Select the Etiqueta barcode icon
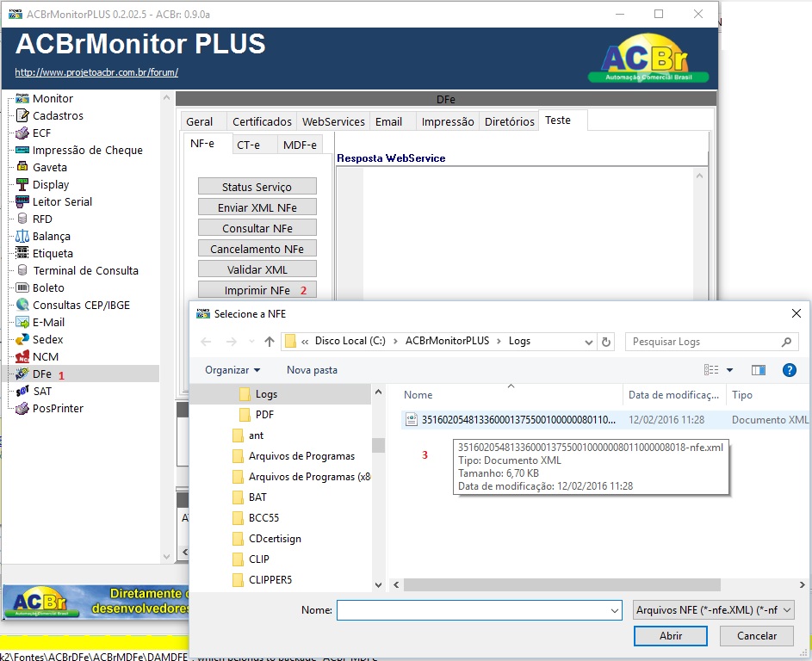Screen dimensions: 812x661 point(22,253)
